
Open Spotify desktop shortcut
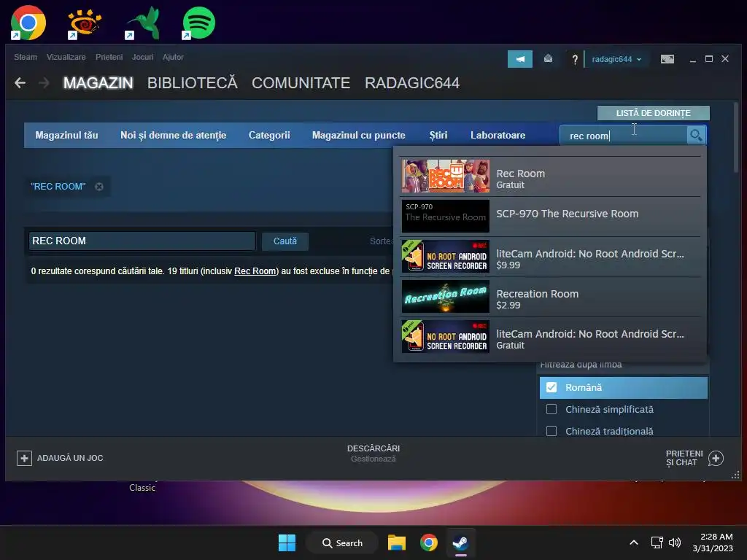tap(198, 23)
